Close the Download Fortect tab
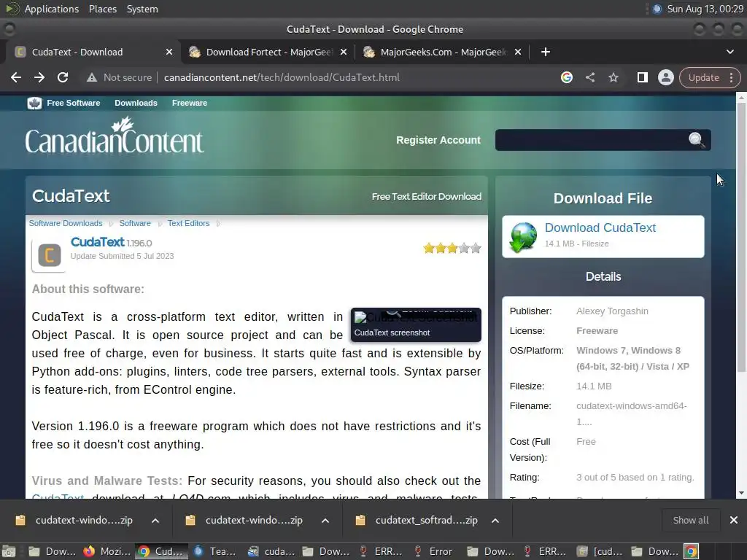The image size is (747, 560). coord(344,52)
